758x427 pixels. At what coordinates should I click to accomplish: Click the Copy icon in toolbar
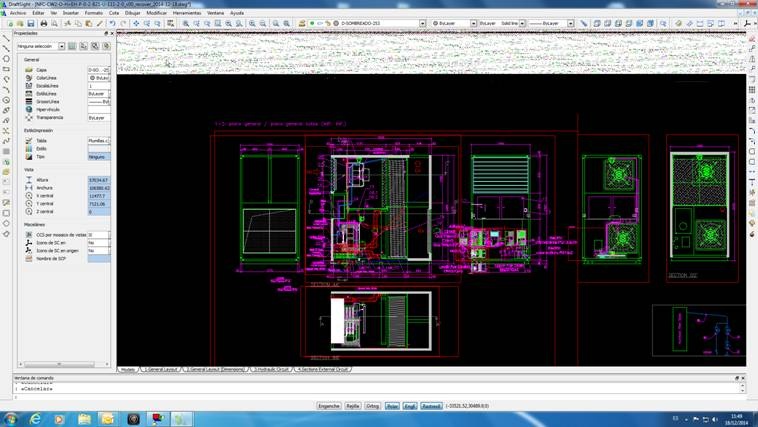coord(78,23)
